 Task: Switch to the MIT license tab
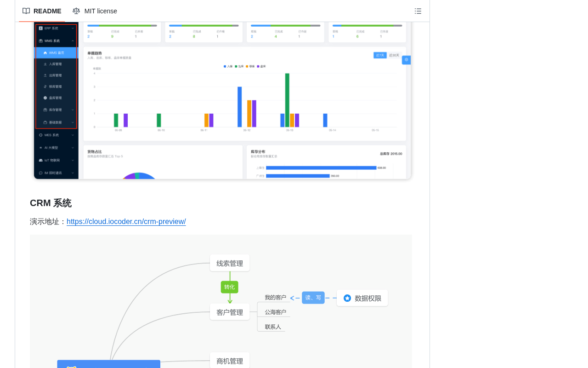[95, 11]
